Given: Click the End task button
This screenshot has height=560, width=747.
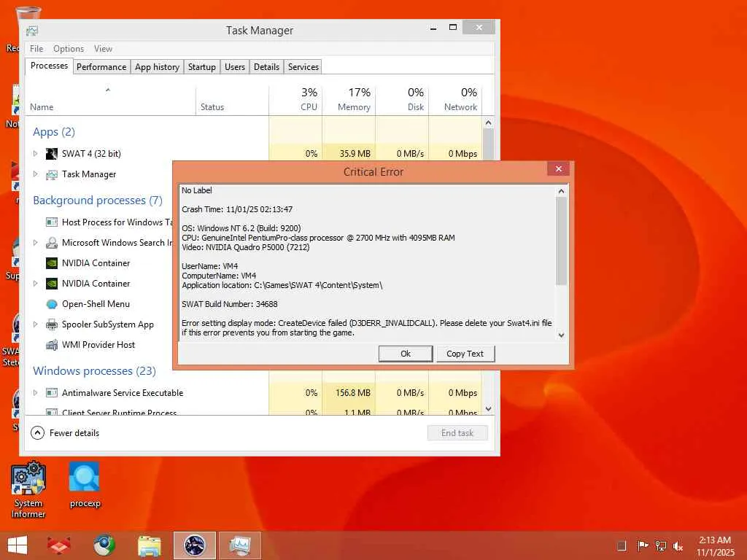Looking at the screenshot, I should tap(457, 433).
